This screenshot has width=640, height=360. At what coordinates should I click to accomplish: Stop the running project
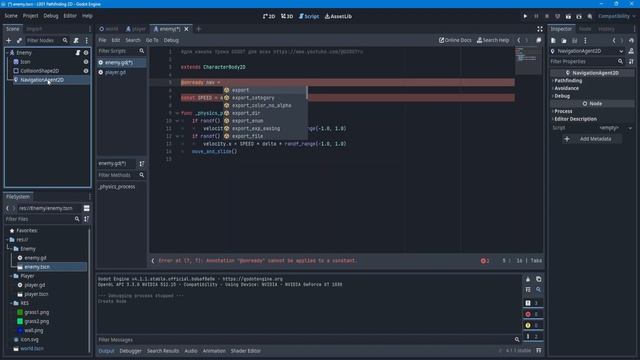coord(547,16)
